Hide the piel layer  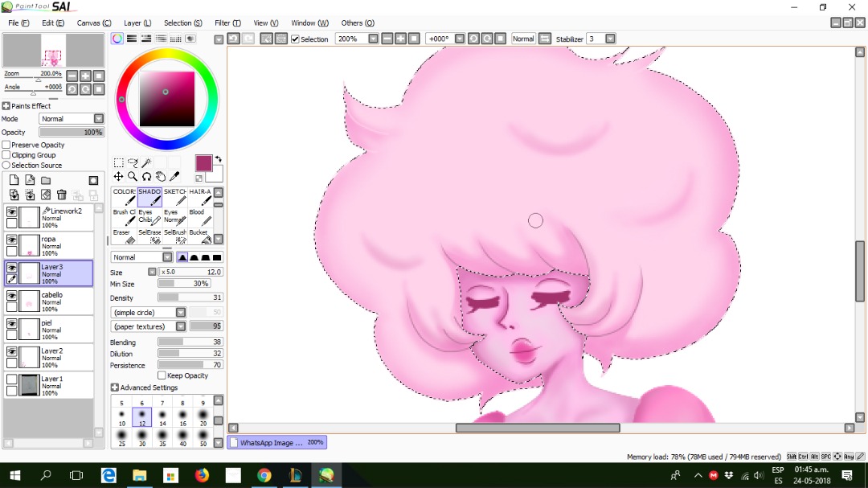[x=11, y=323]
